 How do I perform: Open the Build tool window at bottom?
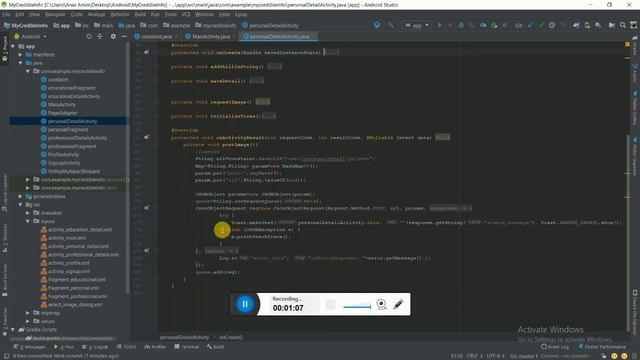pyautogui.click(x=216, y=347)
